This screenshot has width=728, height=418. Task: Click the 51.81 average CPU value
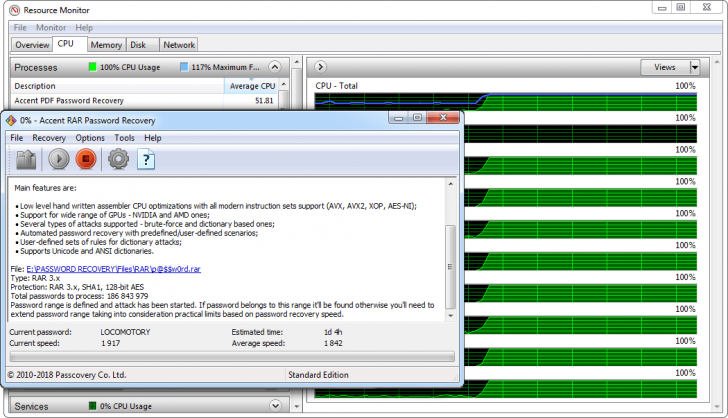point(264,101)
